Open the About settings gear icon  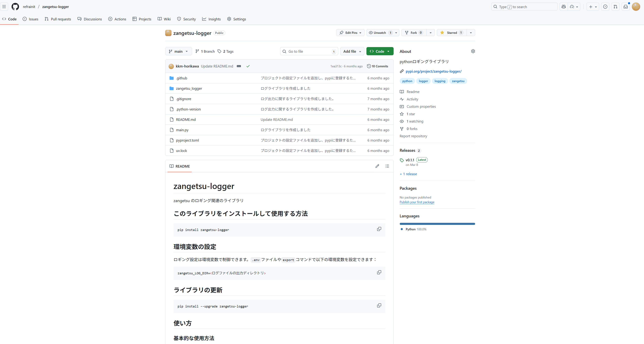(473, 51)
